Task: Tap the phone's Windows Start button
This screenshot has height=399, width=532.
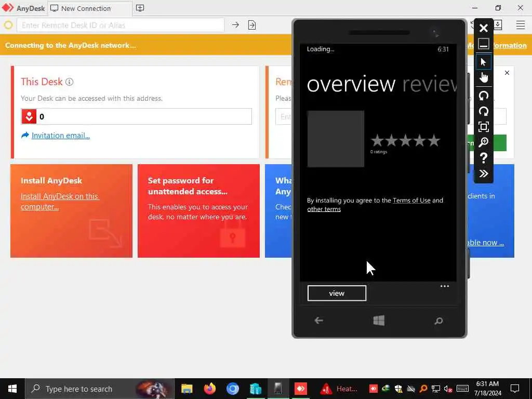Action: tap(379, 321)
